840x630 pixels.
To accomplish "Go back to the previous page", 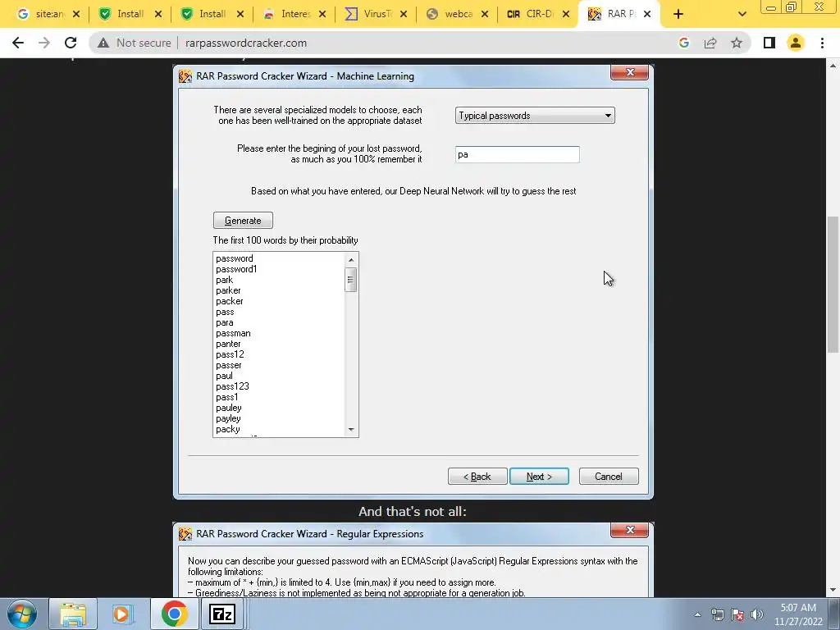I will pyautogui.click(x=18, y=43).
